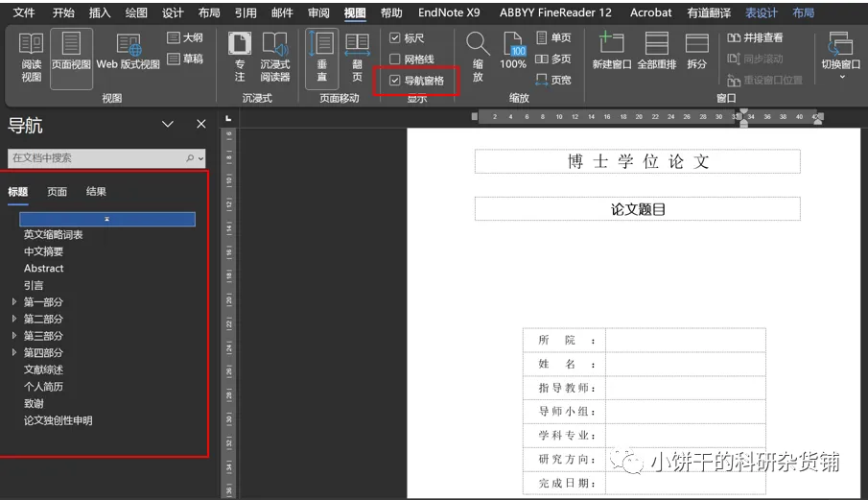Viewport: 868px width, 500px height.
Task: Select the Headings tab (标题) in navigation
Action: [17, 192]
